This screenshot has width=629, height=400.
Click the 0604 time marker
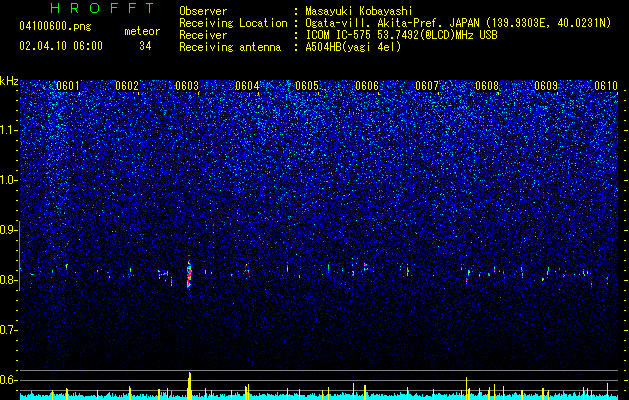pos(247,86)
